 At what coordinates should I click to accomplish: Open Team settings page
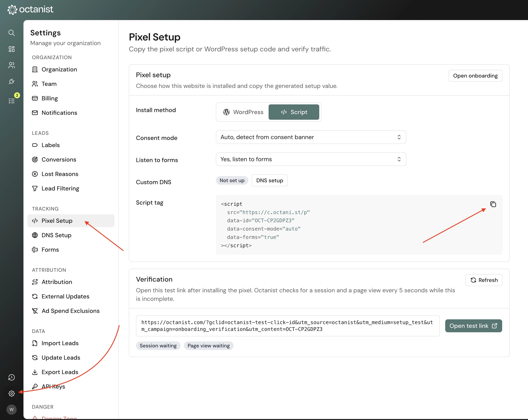pos(71,84)
